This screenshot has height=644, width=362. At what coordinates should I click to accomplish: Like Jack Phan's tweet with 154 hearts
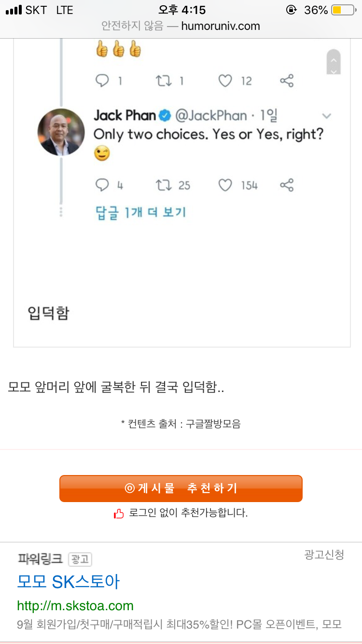225,185
